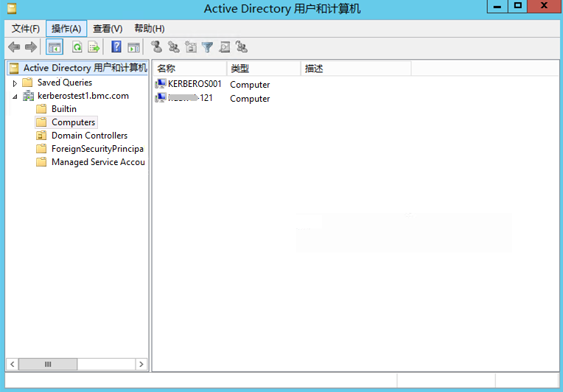The width and height of the screenshot is (563, 392).
Task: Toggle the show/hide action pane icon
Action: (x=133, y=47)
